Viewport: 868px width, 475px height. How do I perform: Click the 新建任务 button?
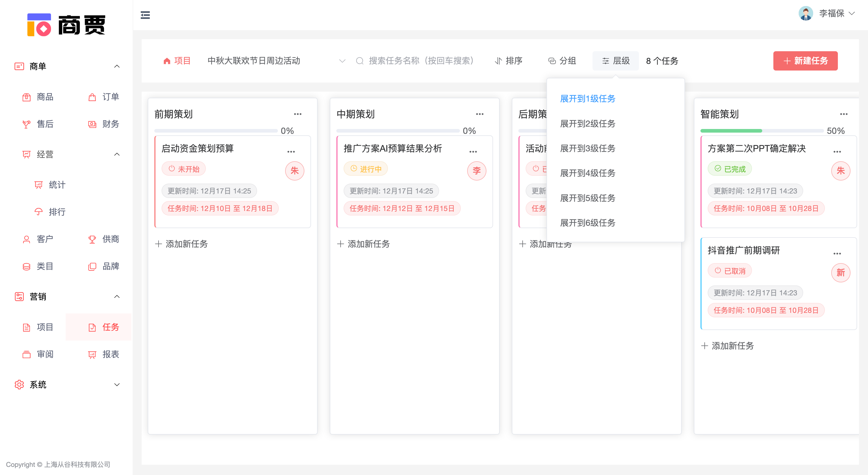click(805, 61)
